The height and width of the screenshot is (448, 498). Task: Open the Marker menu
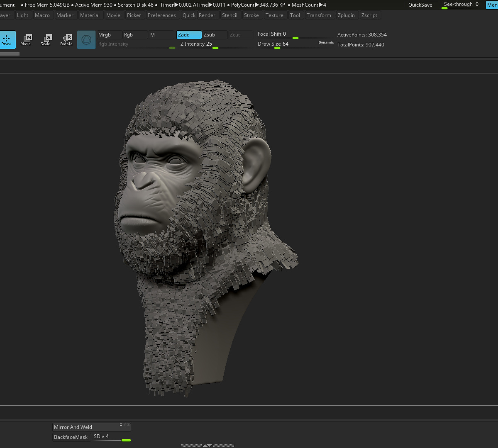tap(65, 15)
